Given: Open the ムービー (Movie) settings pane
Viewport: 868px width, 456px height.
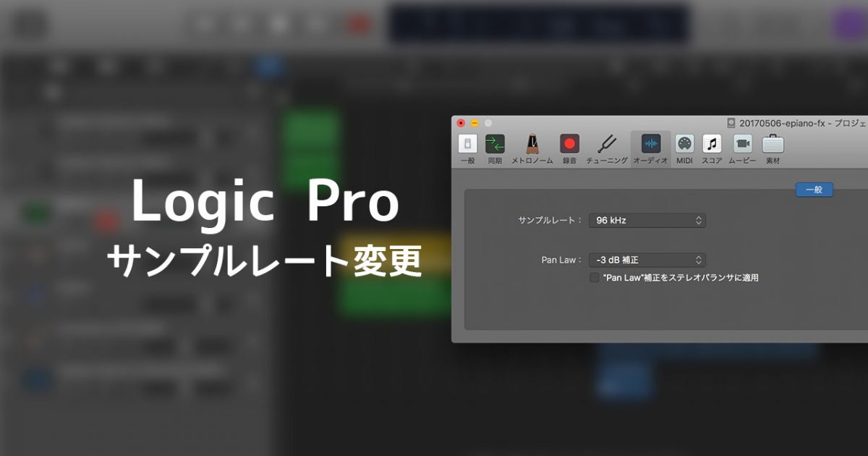Looking at the screenshot, I should pos(743,145).
